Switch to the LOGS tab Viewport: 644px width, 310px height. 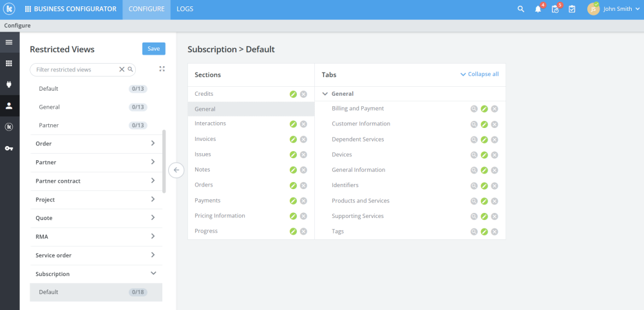click(x=184, y=9)
